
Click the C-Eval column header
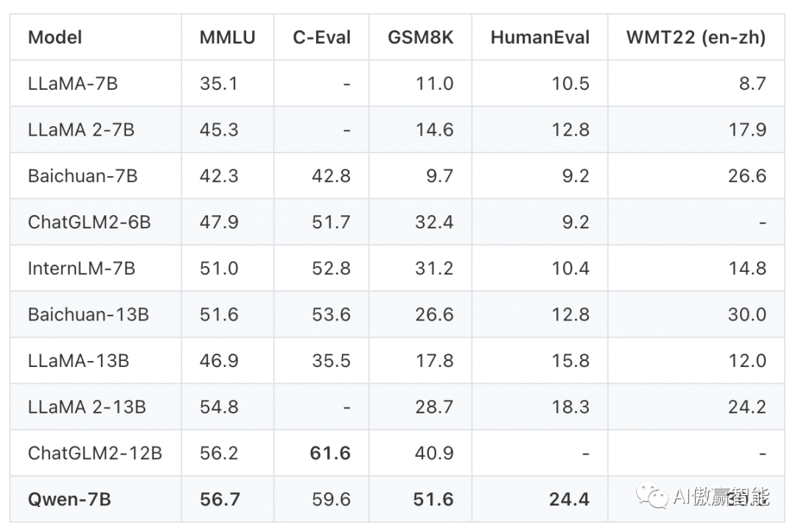pyautogui.click(x=321, y=38)
